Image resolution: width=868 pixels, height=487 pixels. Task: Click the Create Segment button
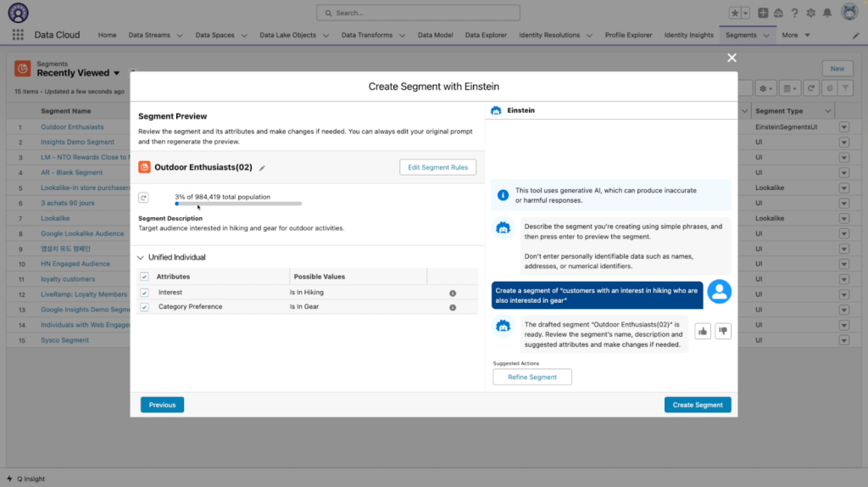coord(697,405)
